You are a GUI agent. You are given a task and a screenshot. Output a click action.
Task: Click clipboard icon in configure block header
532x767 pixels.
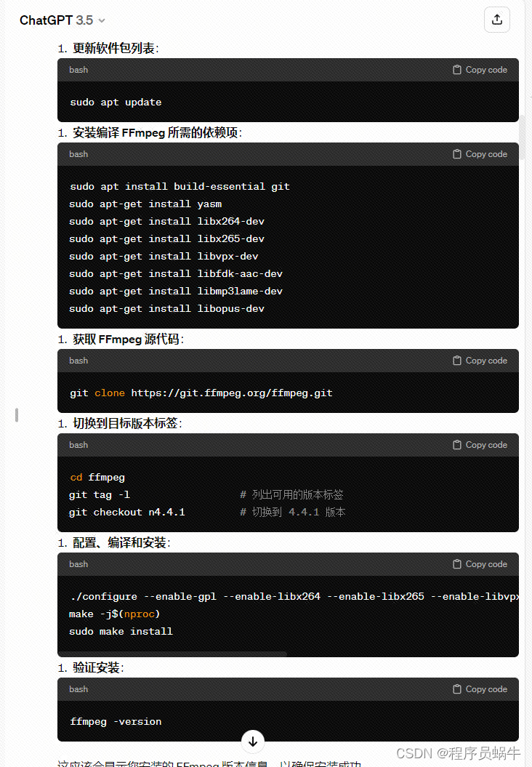pos(456,564)
